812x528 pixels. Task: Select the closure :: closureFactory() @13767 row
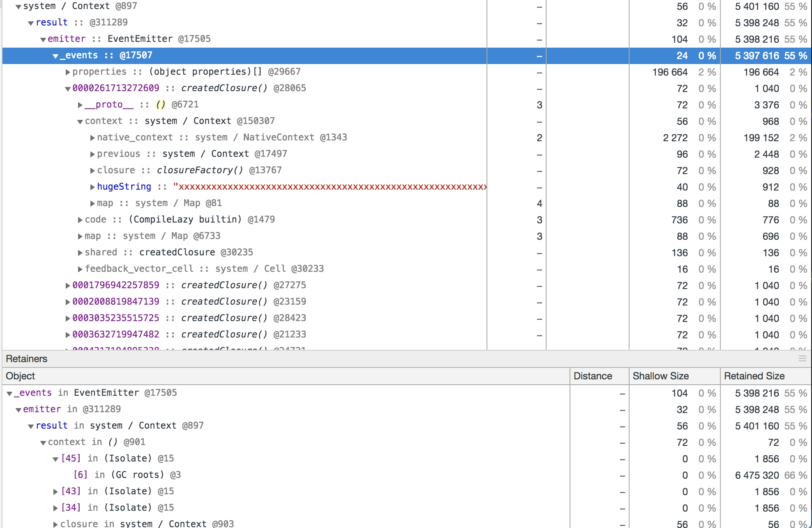pos(189,170)
